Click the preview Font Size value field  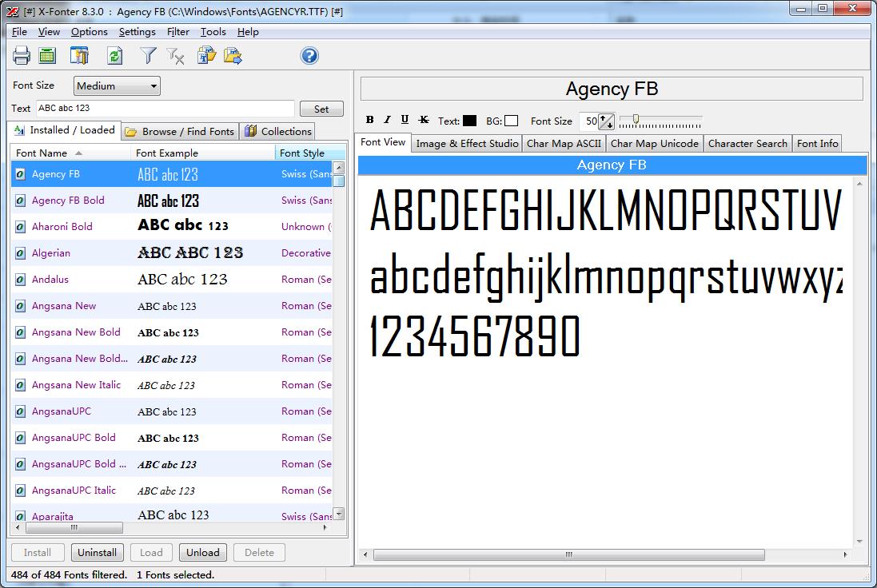589,121
